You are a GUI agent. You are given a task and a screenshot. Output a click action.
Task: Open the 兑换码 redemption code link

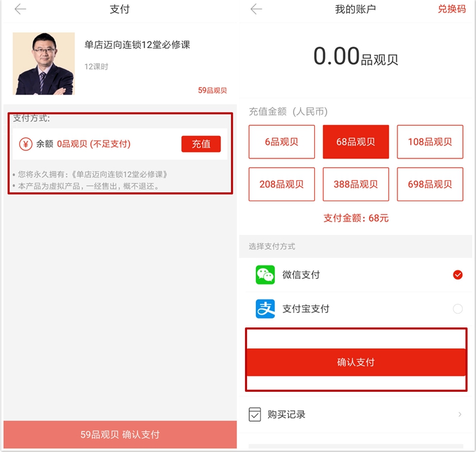click(x=452, y=9)
